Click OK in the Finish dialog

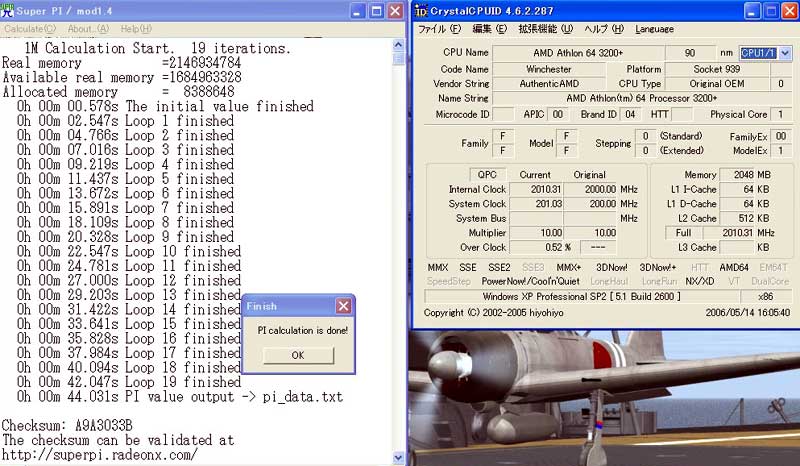pyautogui.click(x=298, y=355)
